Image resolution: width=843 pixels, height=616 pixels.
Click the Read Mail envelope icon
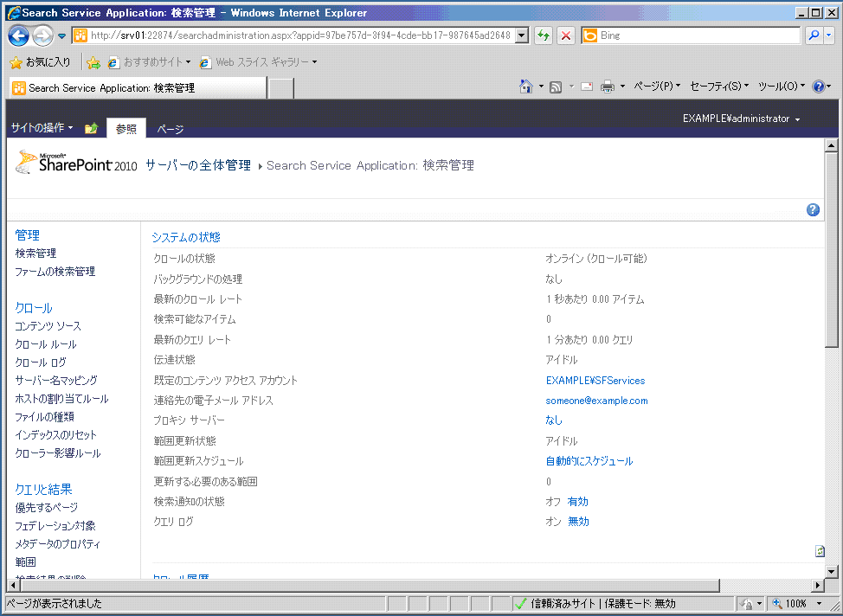coord(587,87)
